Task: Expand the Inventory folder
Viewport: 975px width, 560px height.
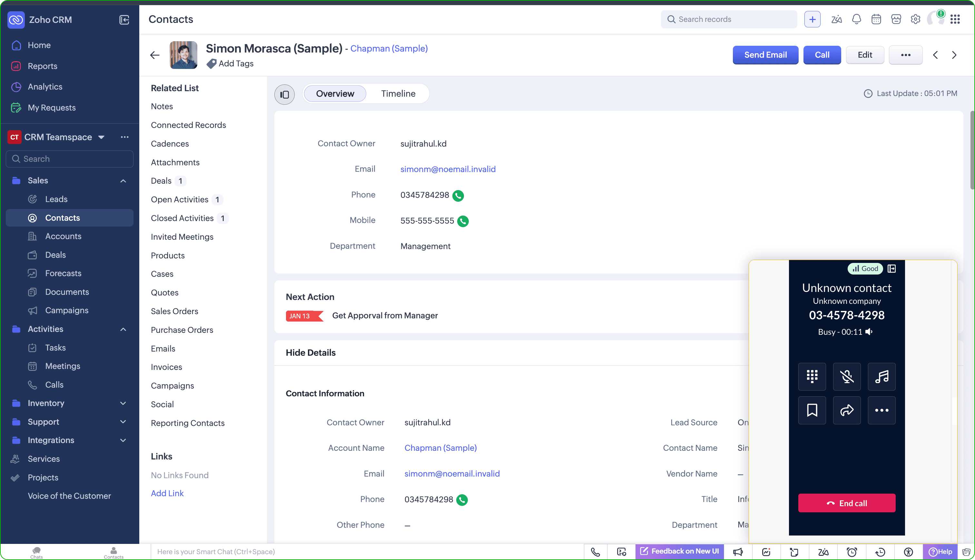Action: (123, 403)
